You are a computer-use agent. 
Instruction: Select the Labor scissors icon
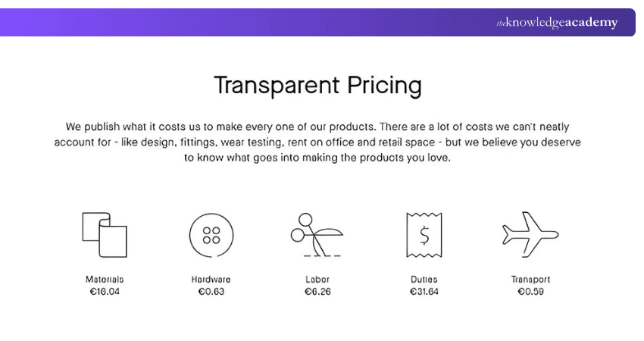317,236
